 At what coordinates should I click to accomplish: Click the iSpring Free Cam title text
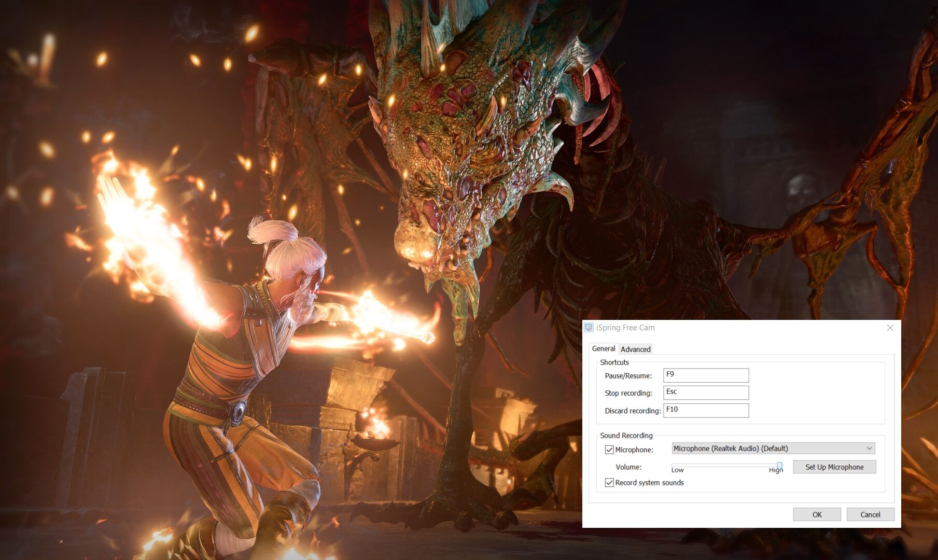pyautogui.click(x=625, y=328)
